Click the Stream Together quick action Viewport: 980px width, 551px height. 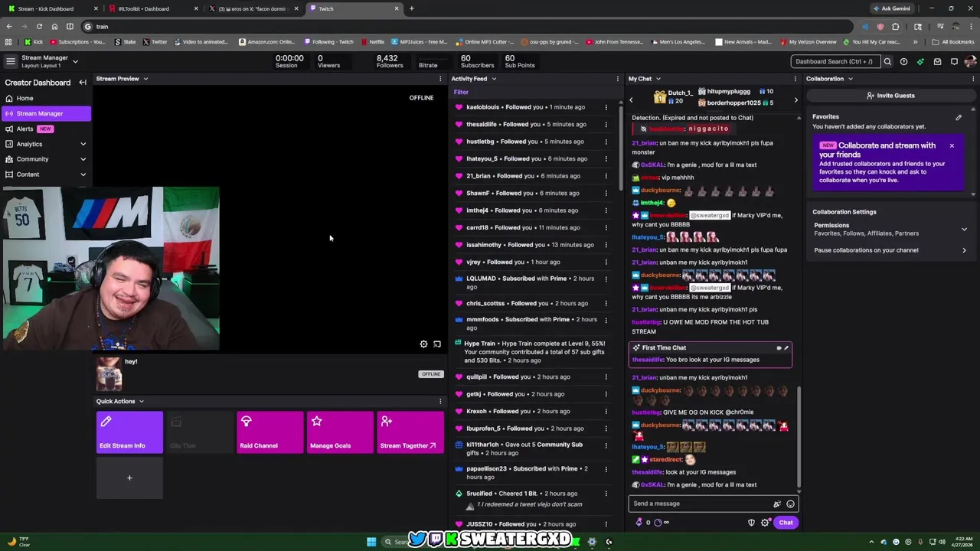click(x=410, y=432)
